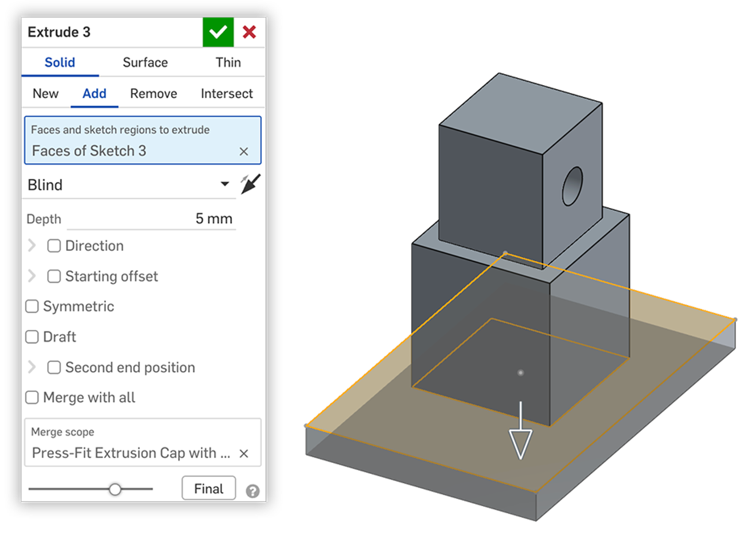Switch to the Surface tab
Viewport: 756px width, 553px height.
(x=145, y=62)
